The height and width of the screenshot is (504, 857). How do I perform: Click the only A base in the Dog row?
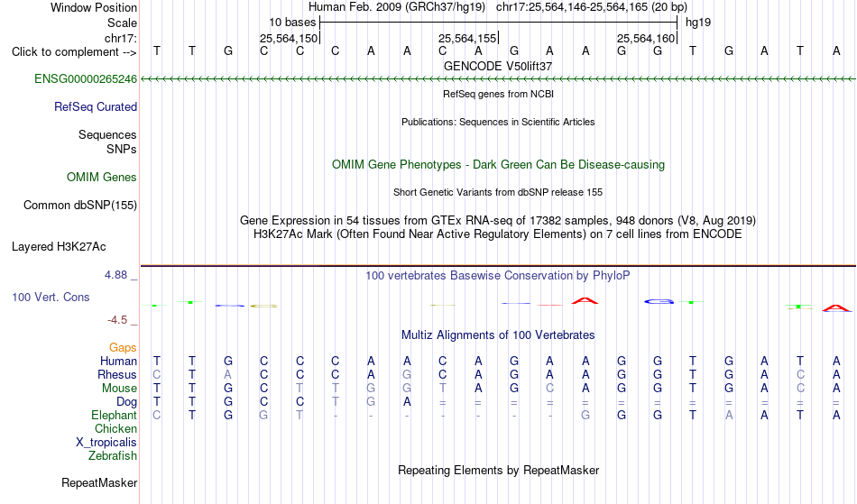407,402
